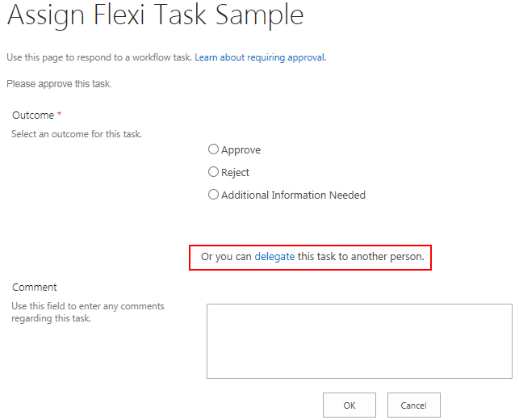The image size is (519, 420).
Task: Click "Or you can" text before delegate
Action: coord(226,257)
